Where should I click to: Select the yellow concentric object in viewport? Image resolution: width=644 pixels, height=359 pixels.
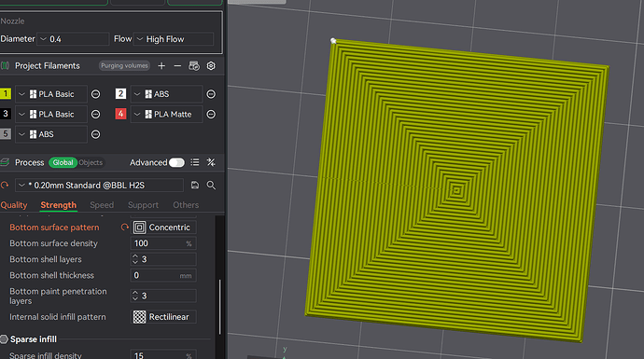click(455, 190)
